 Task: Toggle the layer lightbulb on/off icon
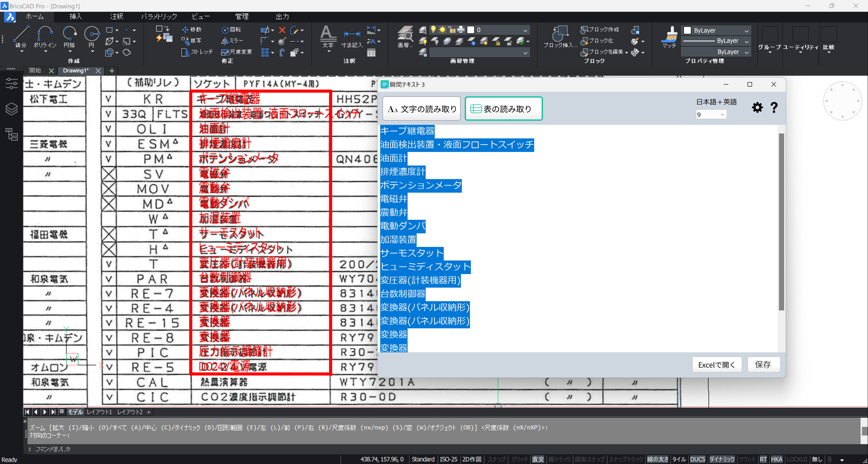[433, 30]
